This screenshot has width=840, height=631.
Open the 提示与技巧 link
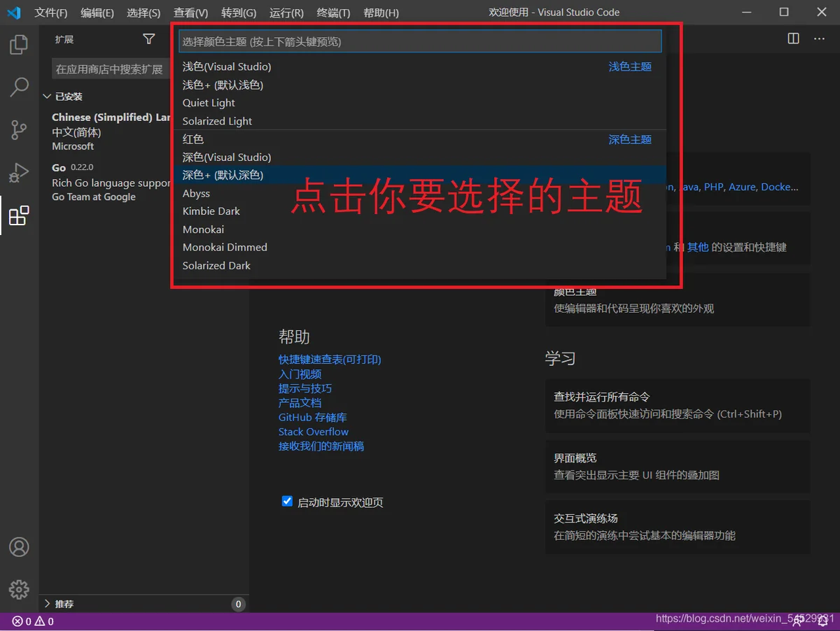click(x=305, y=388)
